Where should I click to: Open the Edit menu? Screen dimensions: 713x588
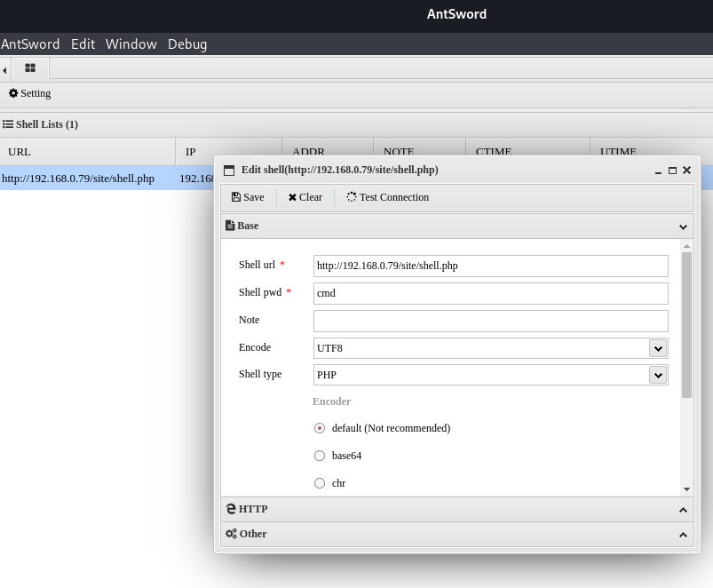tap(83, 44)
